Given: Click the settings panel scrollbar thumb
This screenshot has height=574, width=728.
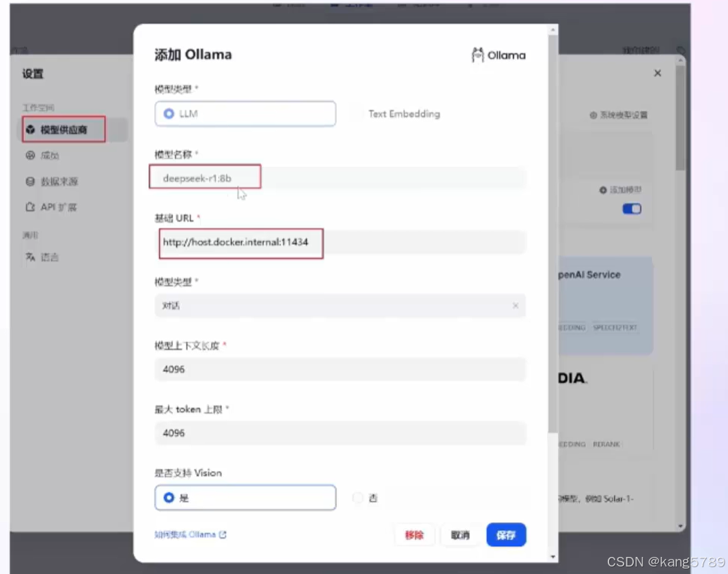Looking at the screenshot, I should click(680, 117).
